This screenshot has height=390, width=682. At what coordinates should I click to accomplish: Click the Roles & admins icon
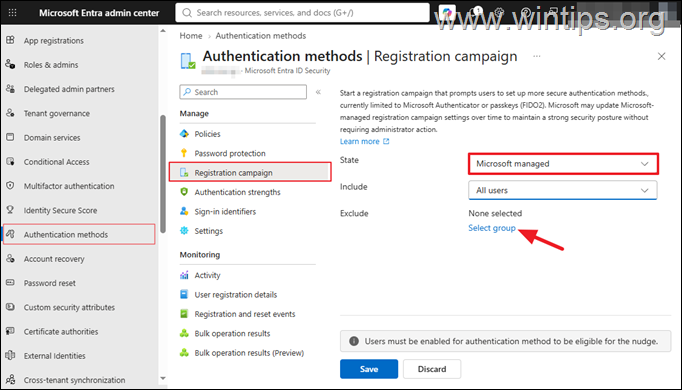(10, 64)
